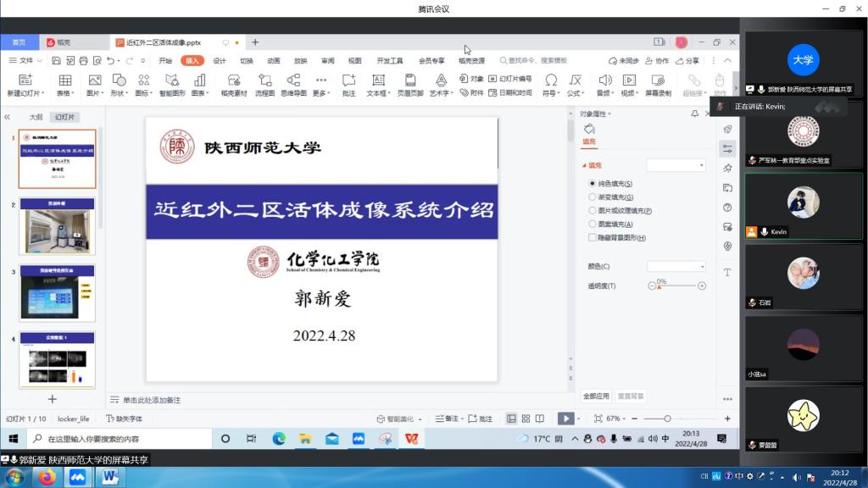Expand the 智能美化 beautify dropdown

pos(420,419)
